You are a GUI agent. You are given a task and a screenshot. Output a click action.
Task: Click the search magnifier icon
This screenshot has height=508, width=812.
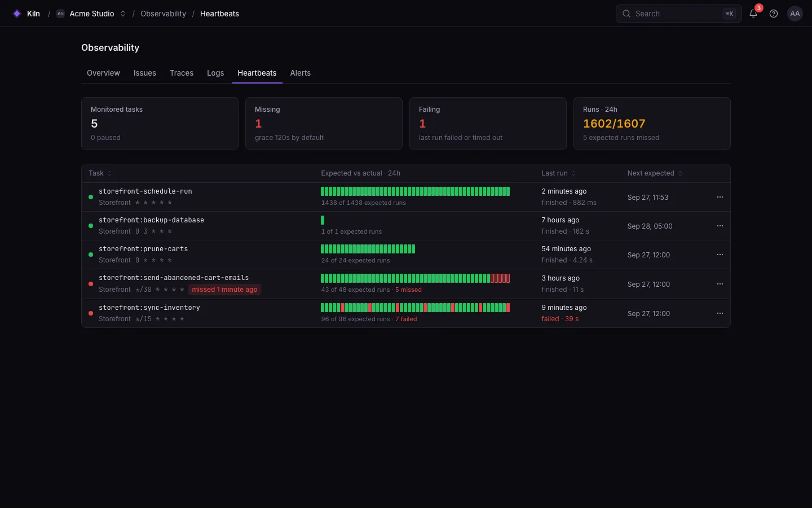click(626, 14)
